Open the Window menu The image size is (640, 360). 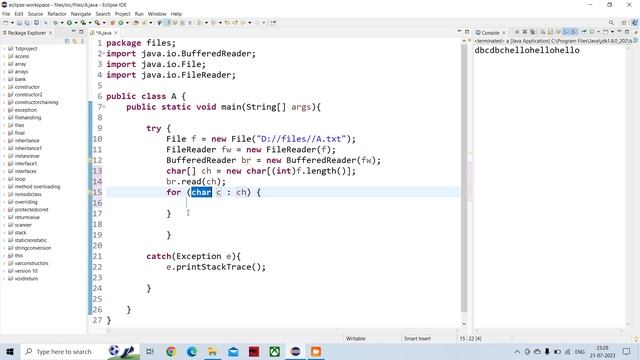tap(157, 14)
